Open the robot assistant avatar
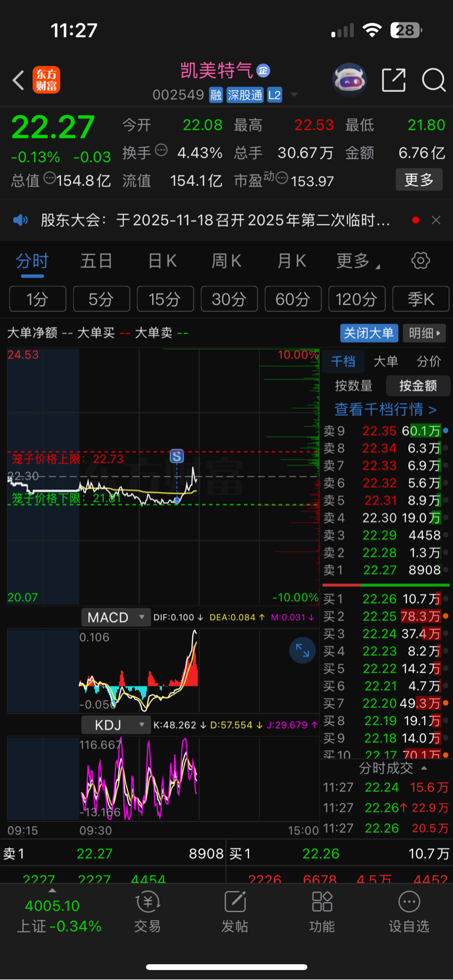Image resolution: width=453 pixels, height=980 pixels. click(x=350, y=80)
